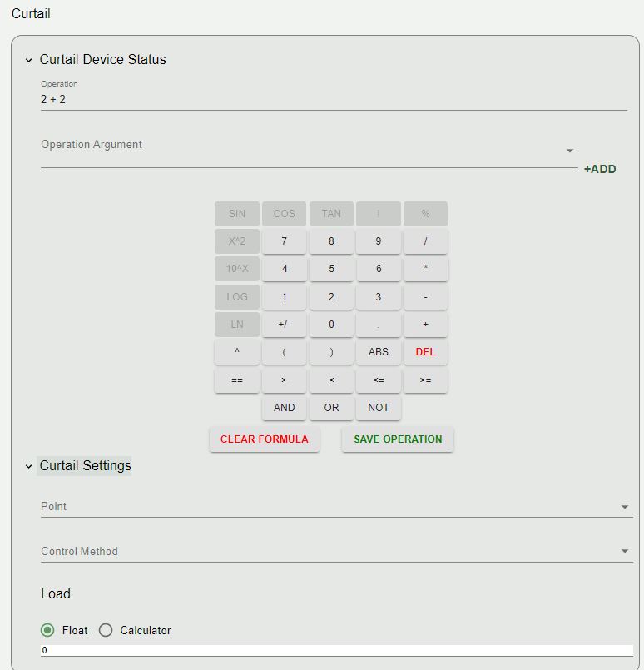Click the division slash key
The height and width of the screenshot is (670, 644).
point(425,241)
